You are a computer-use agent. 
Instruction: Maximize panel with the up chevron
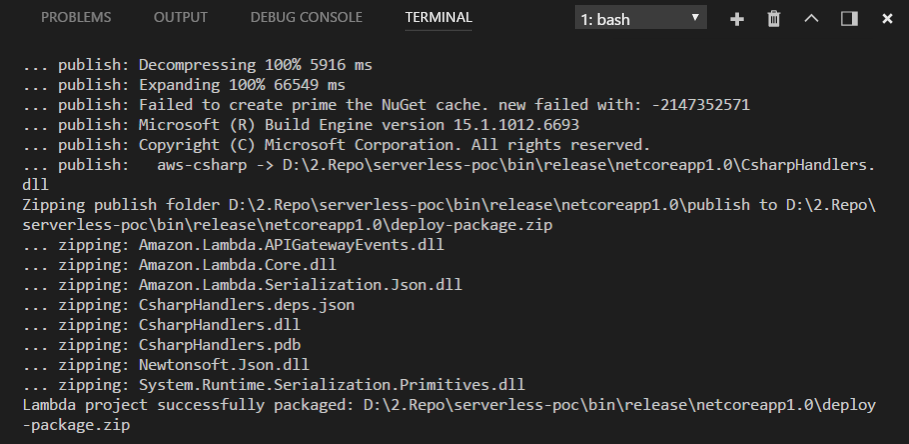(811, 19)
